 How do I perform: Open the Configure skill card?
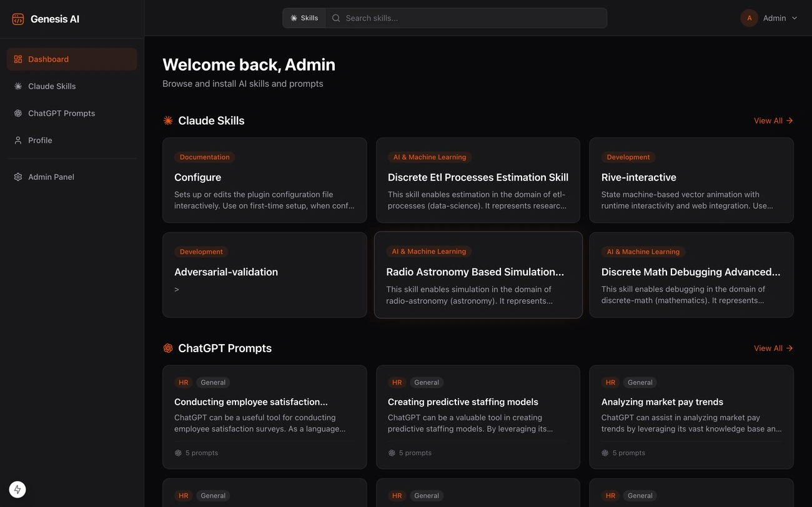click(265, 180)
